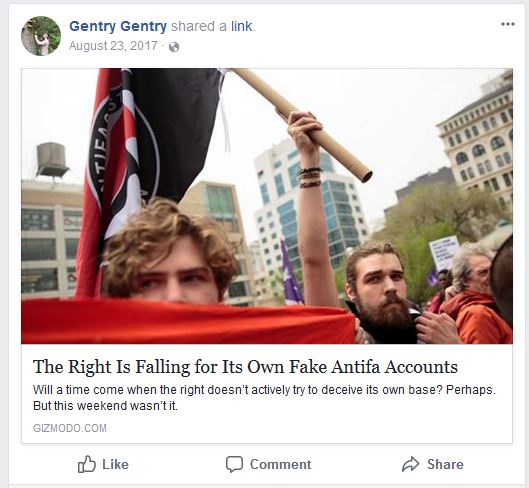Viewport: 529px width, 488px height.
Task: Open Gentry Gentry's profile picture
Action: pyautogui.click(x=41, y=35)
